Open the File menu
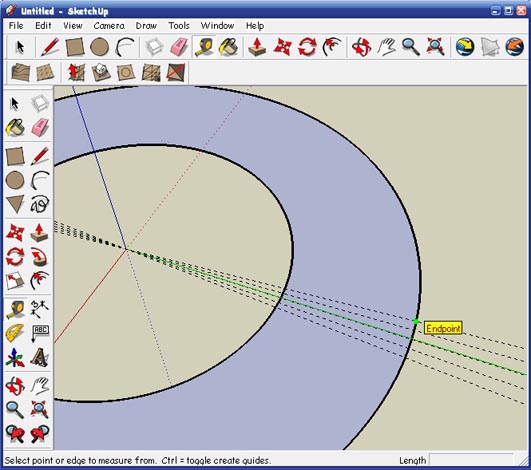 coord(16,26)
